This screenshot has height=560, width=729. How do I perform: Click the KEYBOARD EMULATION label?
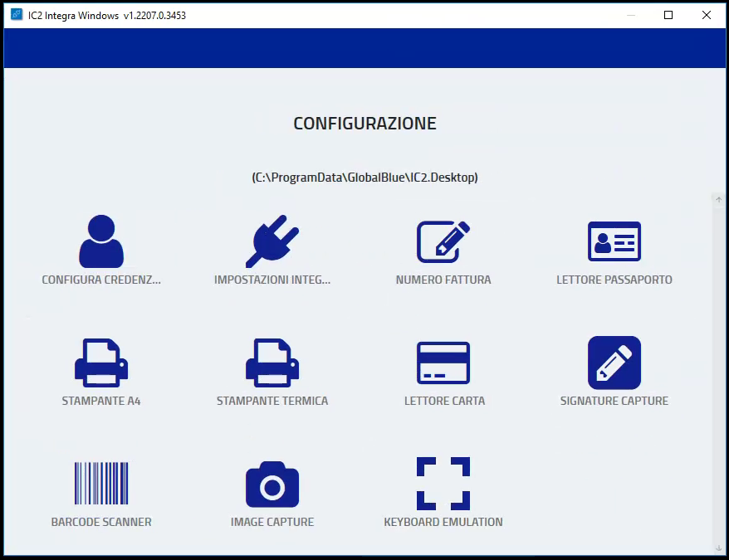443,523
